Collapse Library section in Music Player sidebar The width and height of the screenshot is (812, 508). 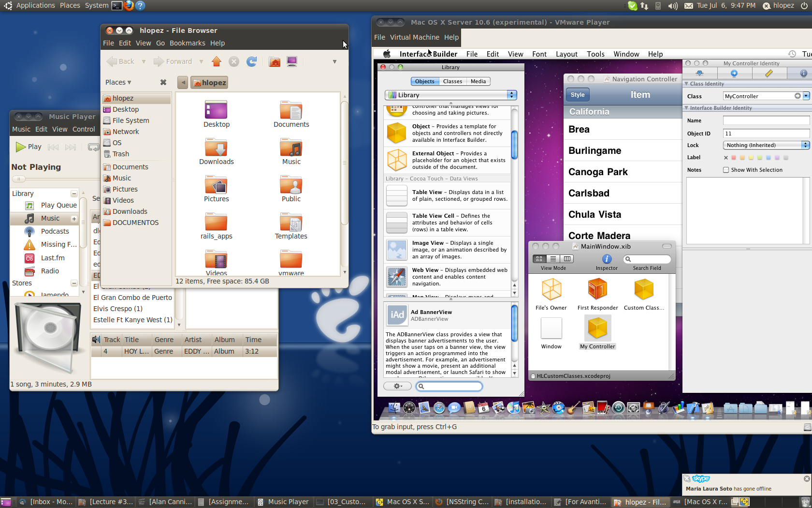(x=74, y=194)
